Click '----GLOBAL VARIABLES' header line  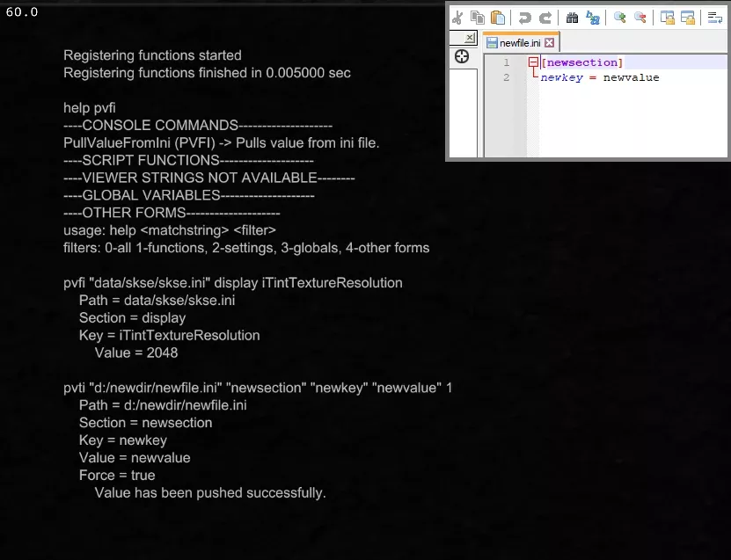[189, 195]
